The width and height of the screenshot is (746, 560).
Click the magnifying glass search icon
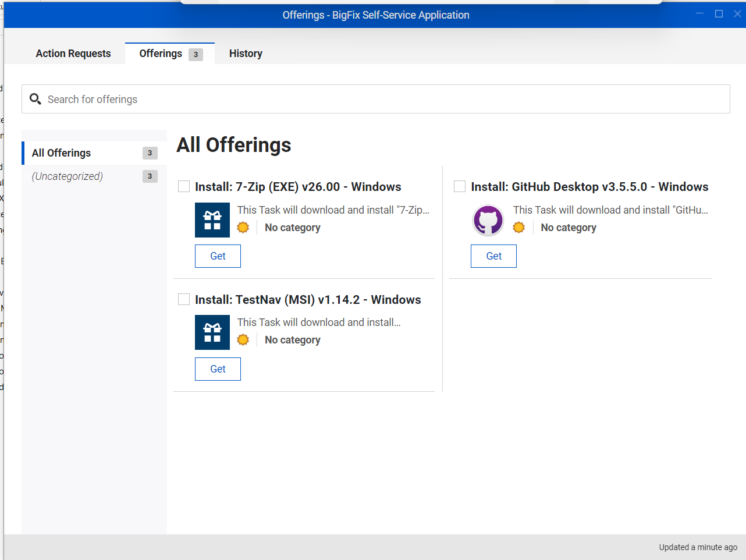[35, 98]
